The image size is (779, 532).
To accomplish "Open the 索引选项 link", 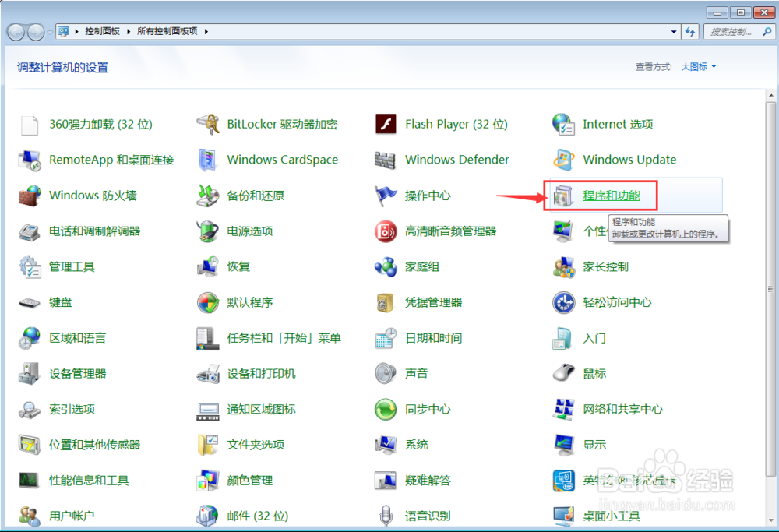I will (x=72, y=409).
